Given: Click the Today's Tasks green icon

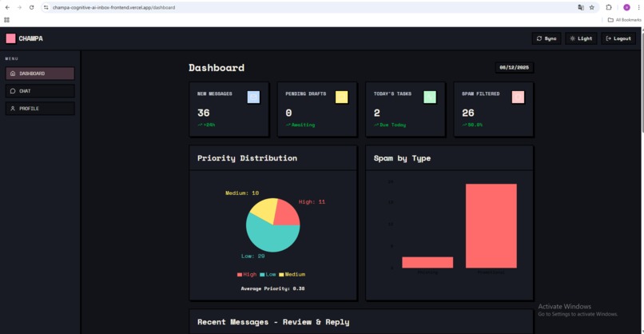Looking at the screenshot, I should click(x=430, y=97).
